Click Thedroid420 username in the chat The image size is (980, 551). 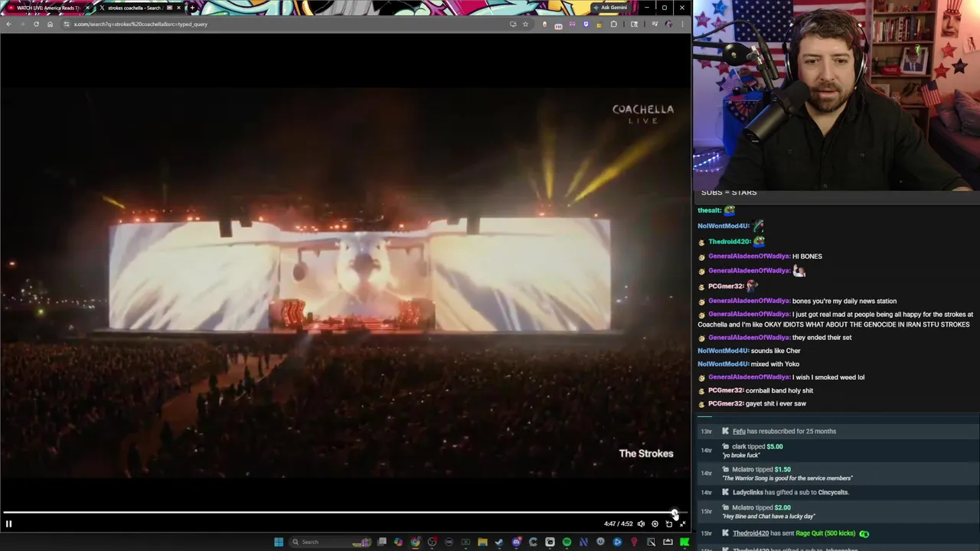(x=729, y=242)
